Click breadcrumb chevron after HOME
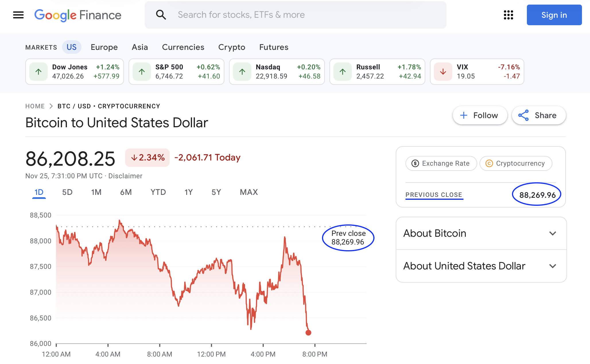 (51, 106)
